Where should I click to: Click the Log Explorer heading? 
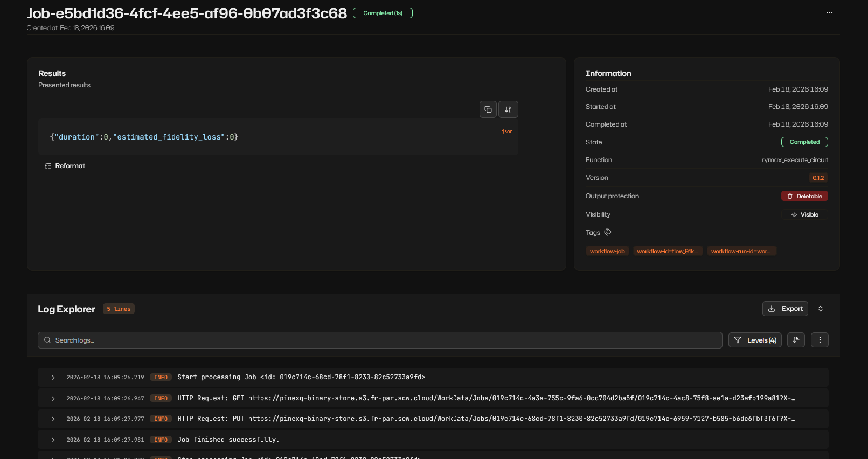coord(66,309)
